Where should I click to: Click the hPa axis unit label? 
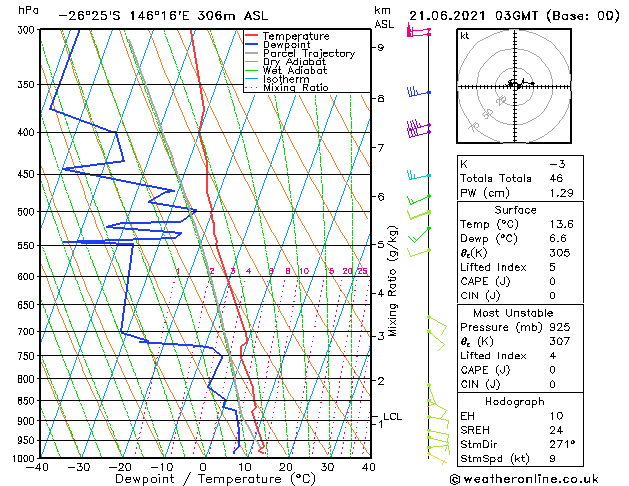click(28, 10)
